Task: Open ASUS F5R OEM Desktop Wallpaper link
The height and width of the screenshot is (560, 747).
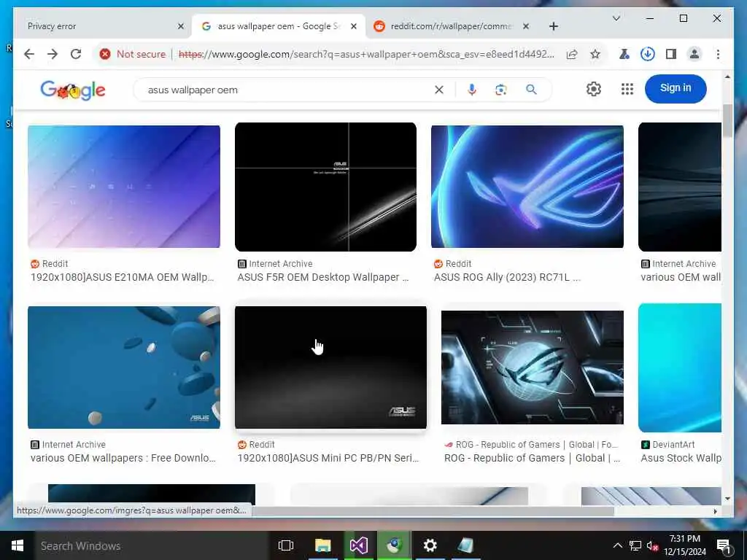Action: [323, 277]
